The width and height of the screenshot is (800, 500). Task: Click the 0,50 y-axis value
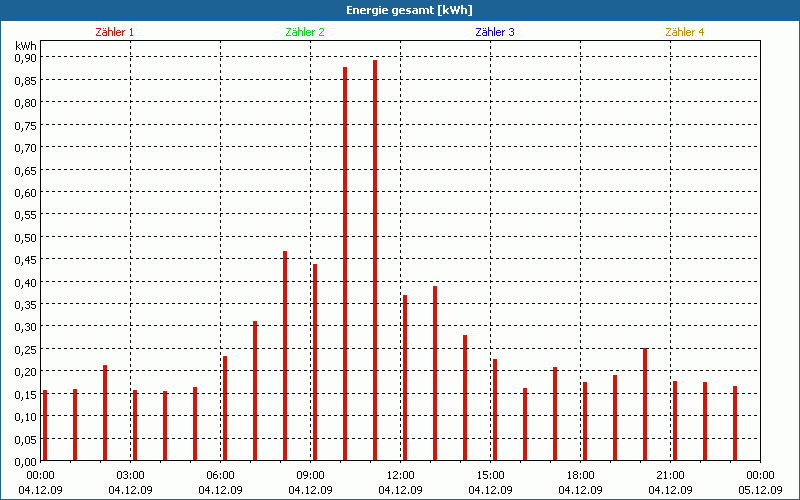(26, 237)
